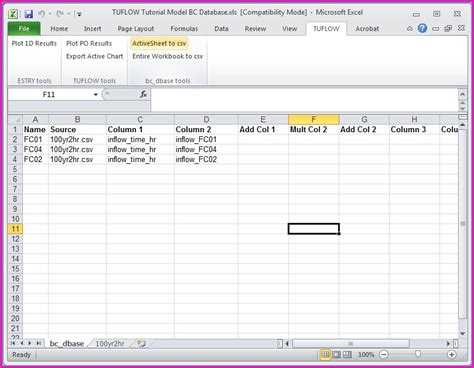
Task: Click Plot 1D Results button
Action: (34, 43)
